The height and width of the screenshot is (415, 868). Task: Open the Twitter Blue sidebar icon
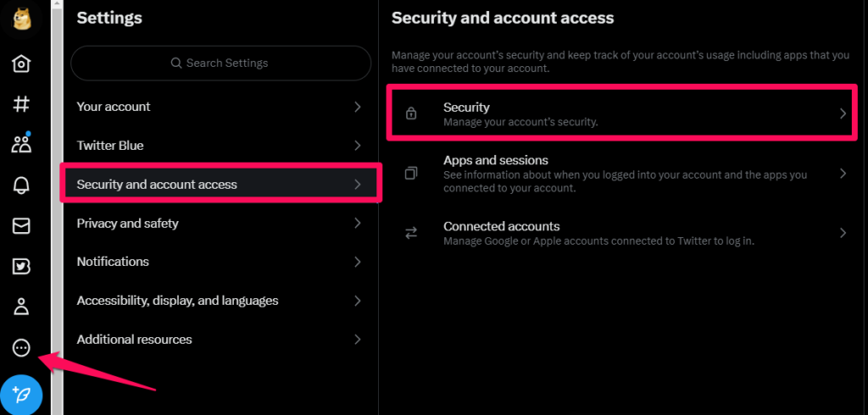click(21, 267)
